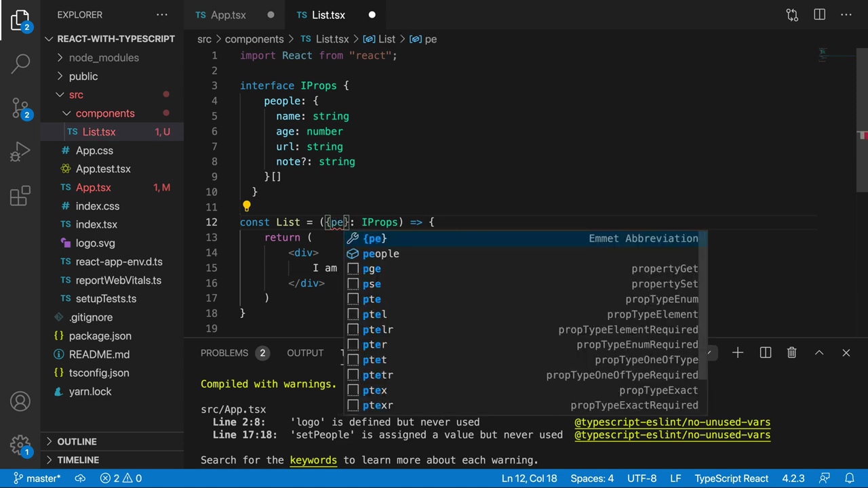Close the bottom panel
The width and height of the screenshot is (868, 488).
coord(846,352)
